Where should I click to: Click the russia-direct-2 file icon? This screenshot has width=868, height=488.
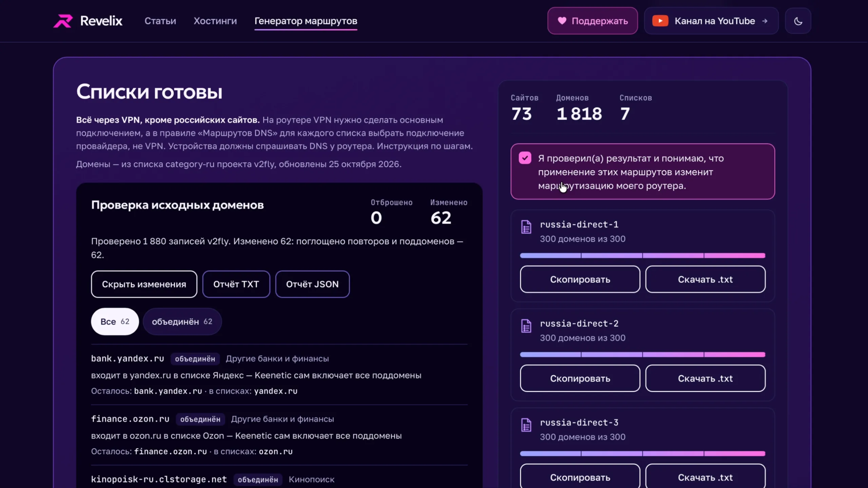526,326
